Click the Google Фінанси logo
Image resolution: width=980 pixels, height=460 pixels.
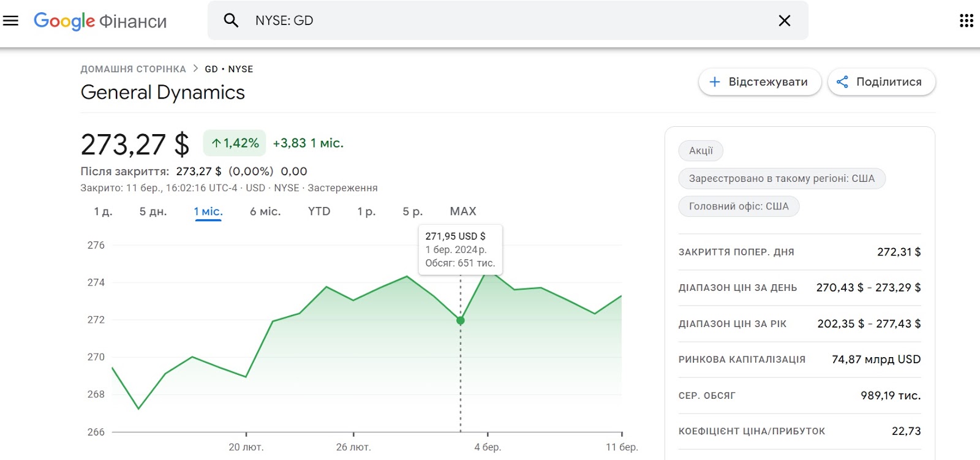[x=100, y=21]
